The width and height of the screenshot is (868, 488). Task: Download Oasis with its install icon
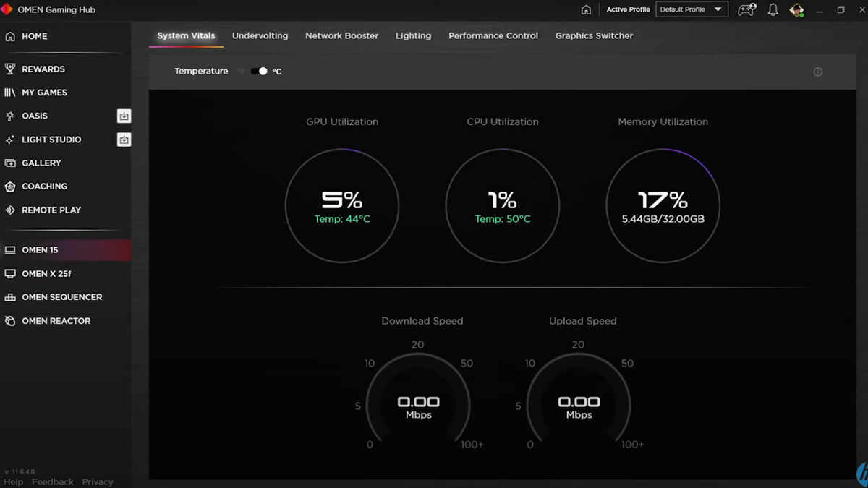[x=124, y=116]
